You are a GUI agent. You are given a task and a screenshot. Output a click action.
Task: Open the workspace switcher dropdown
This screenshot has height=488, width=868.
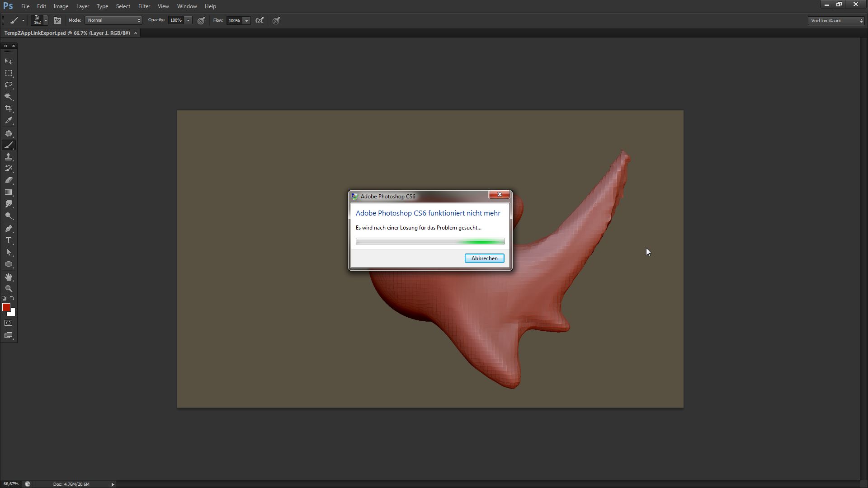click(x=836, y=20)
